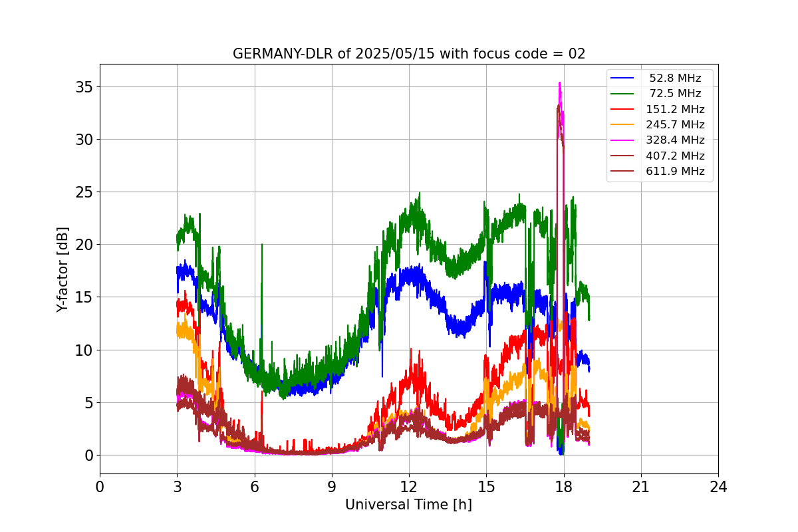
Task: Click the red line swatch for 151.2 MHz
Action: click(622, 109)
